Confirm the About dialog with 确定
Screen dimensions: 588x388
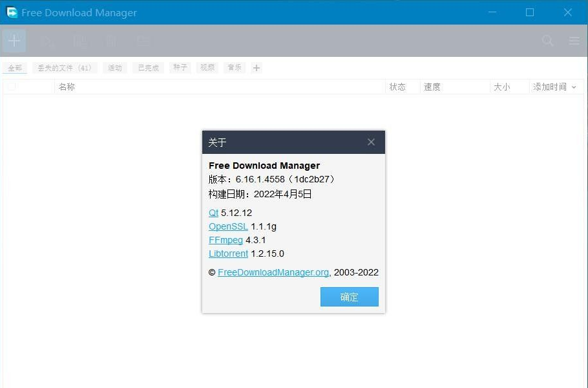click(349, 297)
